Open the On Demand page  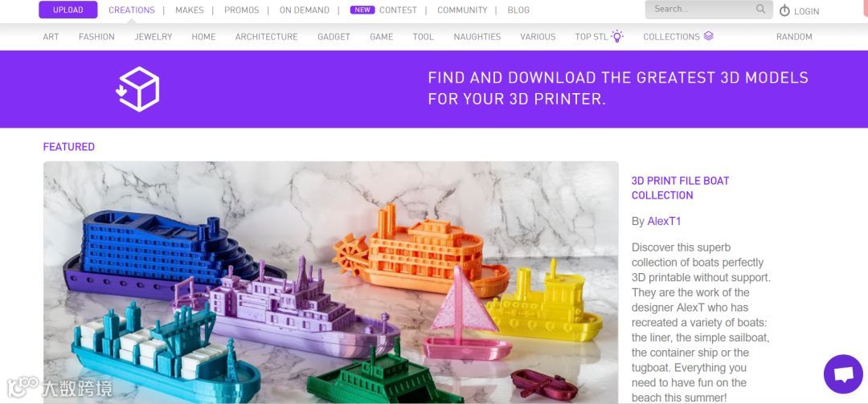coord(305,10)
